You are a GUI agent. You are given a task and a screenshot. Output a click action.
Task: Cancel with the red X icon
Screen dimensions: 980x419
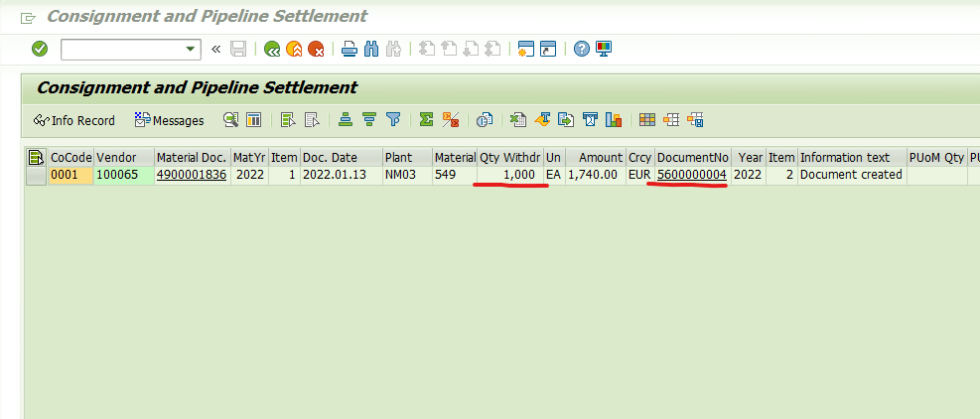coord(317,49)
